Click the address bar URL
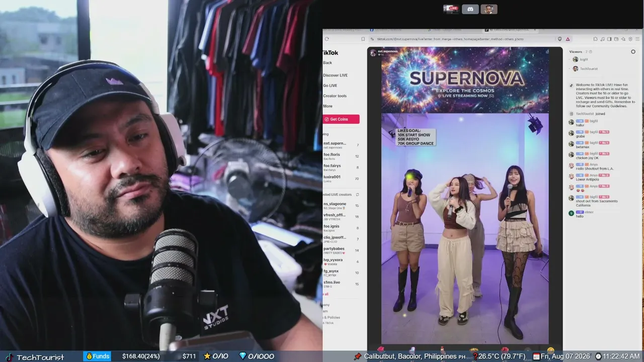The width and height of the screenshot is (644, 362). [x=450, y=39]
